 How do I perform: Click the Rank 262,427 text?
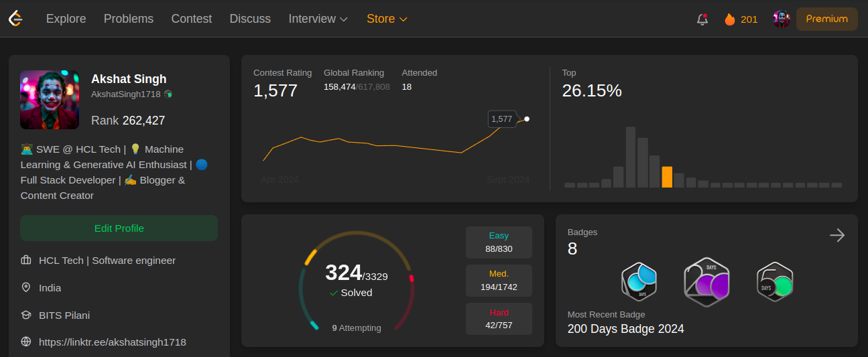(x=128, y=121)
